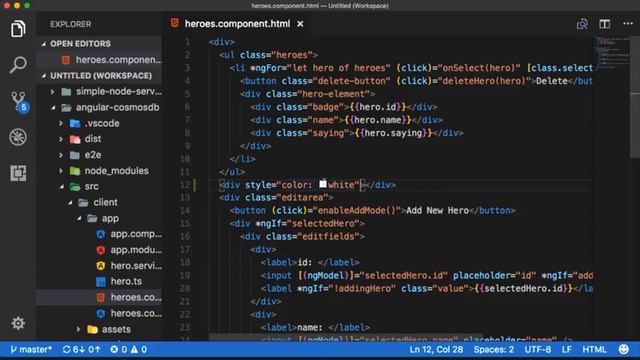
Task: Select heroes.componen... under Open Editors
Action: click(x=100, y=60)
